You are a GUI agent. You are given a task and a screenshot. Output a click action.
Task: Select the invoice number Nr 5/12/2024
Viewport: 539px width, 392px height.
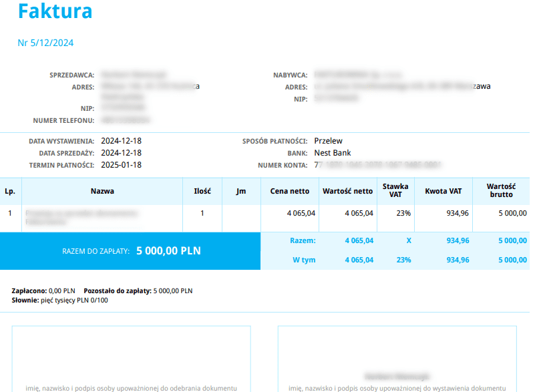(x=45, y=43)
